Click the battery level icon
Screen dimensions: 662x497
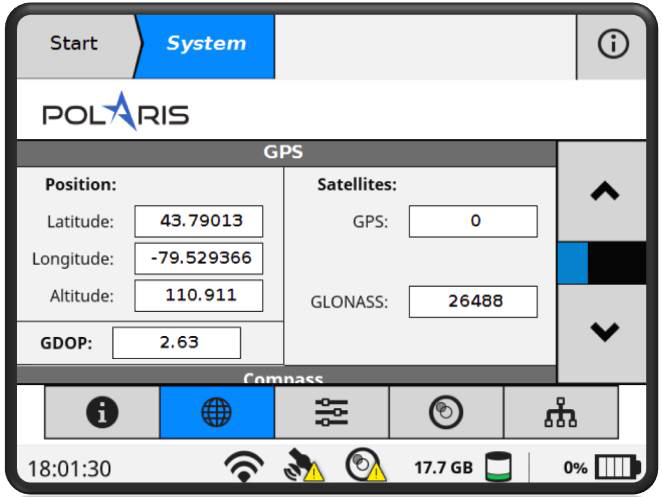point(618,467)
